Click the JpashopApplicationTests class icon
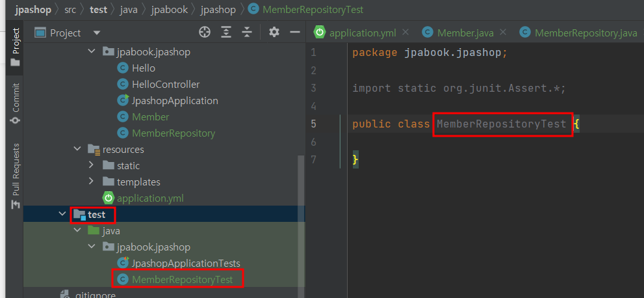This screenshot has height=298, width=644. coord(122,263)
